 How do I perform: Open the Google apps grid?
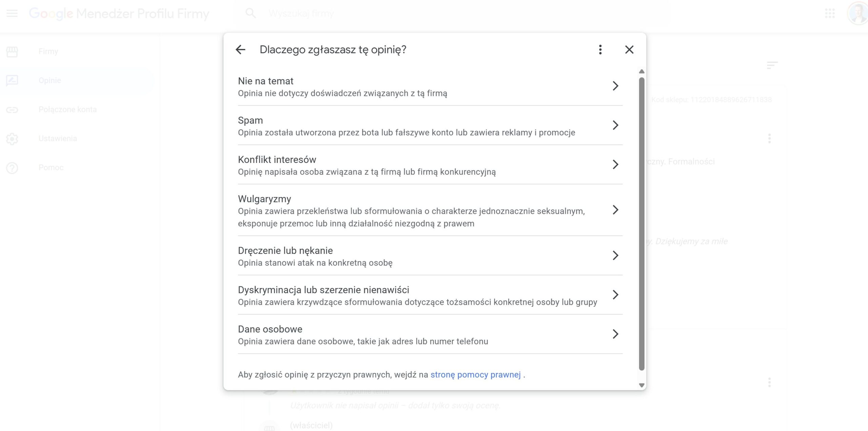[x=830, y=14]
